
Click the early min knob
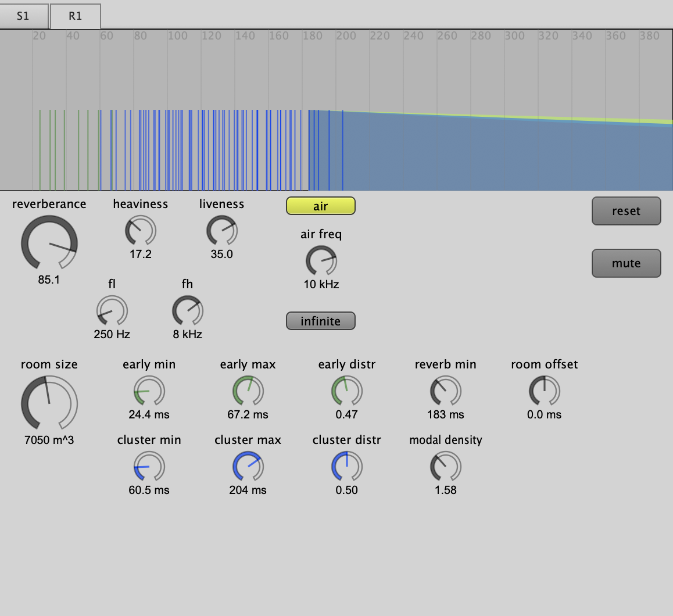(149, 391)
